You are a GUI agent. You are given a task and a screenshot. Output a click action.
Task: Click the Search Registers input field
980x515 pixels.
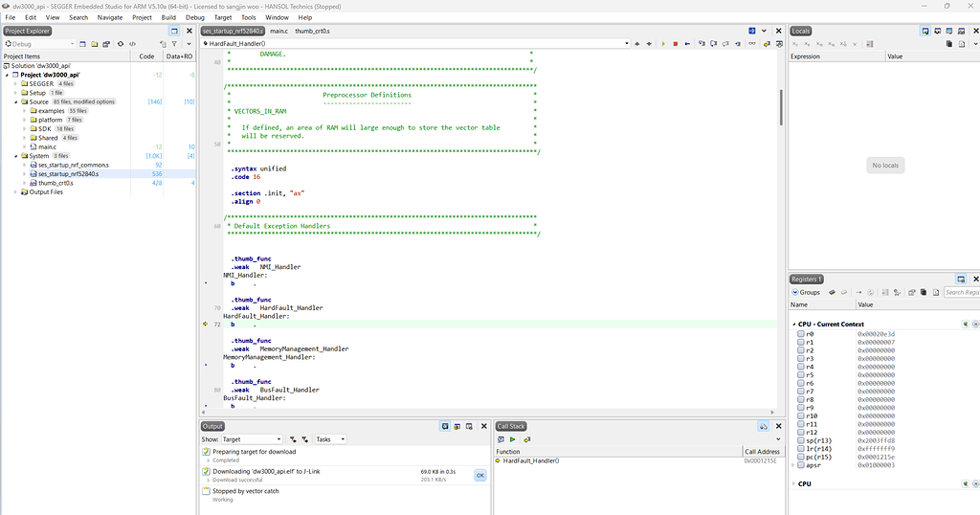pos(961,292)
